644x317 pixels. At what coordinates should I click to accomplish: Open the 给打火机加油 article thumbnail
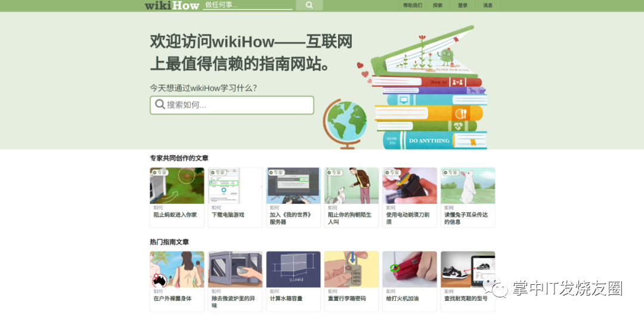click(x=410, y=269)
